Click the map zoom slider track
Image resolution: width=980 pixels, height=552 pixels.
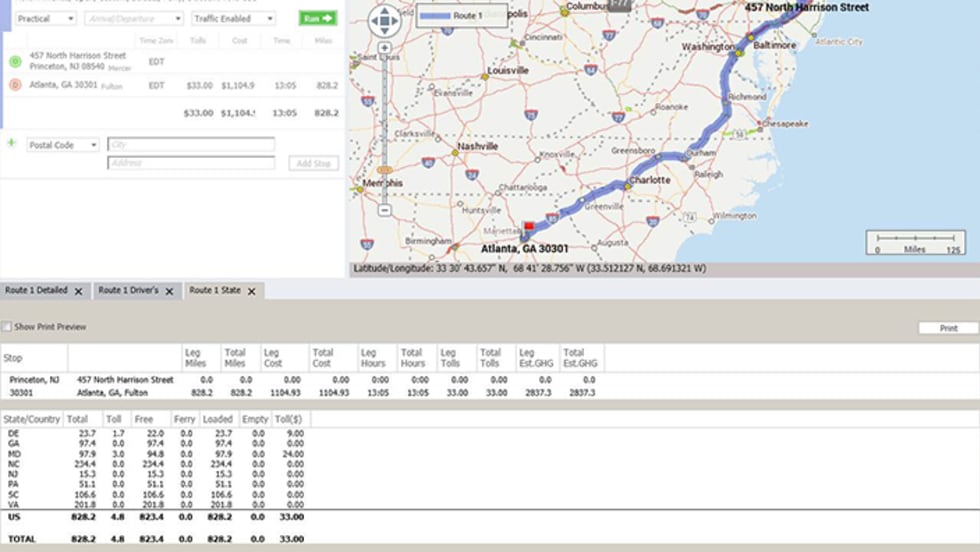pos(385,120)
